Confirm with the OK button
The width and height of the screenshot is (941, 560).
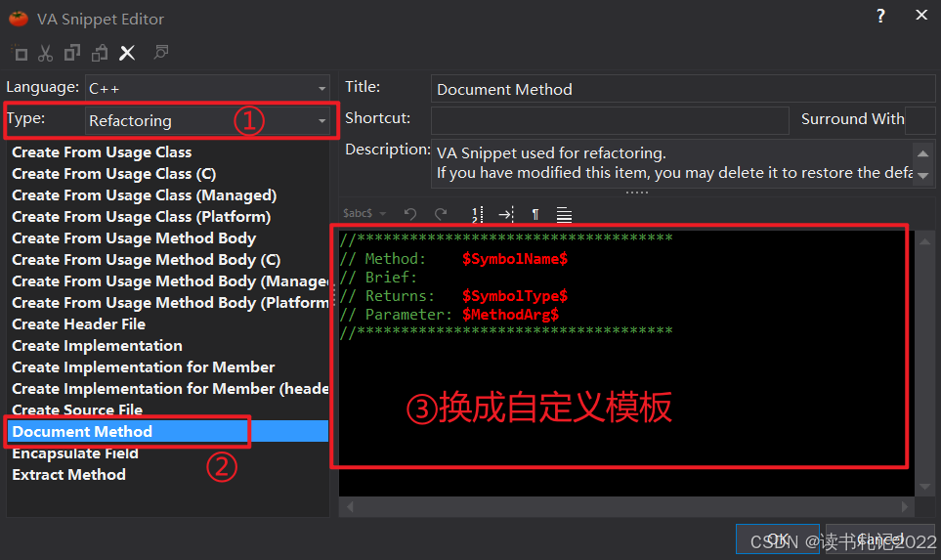click(x=778, y=539)
